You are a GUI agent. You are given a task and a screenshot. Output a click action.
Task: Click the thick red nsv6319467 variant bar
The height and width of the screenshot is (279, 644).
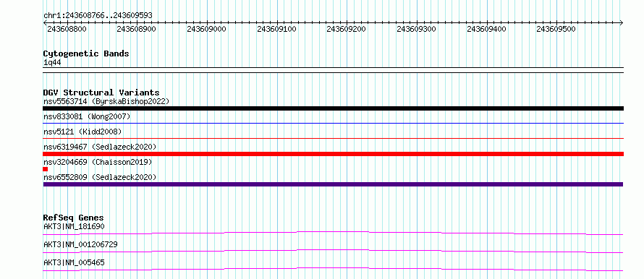(x=333, y=154)
